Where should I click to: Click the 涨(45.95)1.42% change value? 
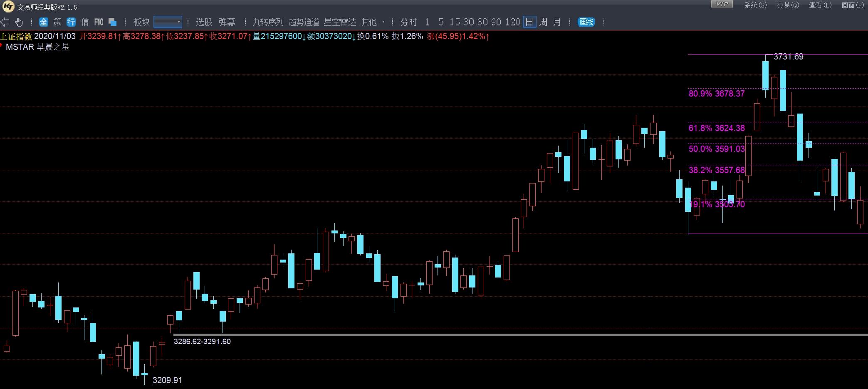458,36
